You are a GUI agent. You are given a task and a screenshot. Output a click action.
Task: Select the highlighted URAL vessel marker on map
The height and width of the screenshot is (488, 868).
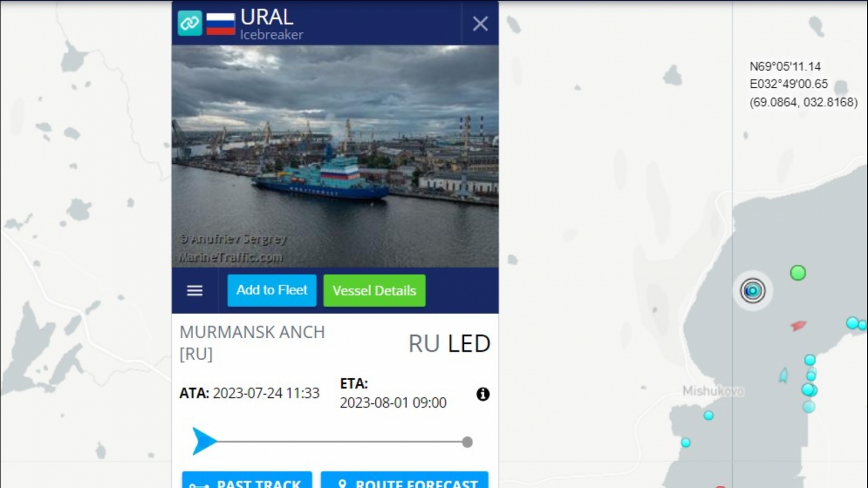[x=752, y=291]
